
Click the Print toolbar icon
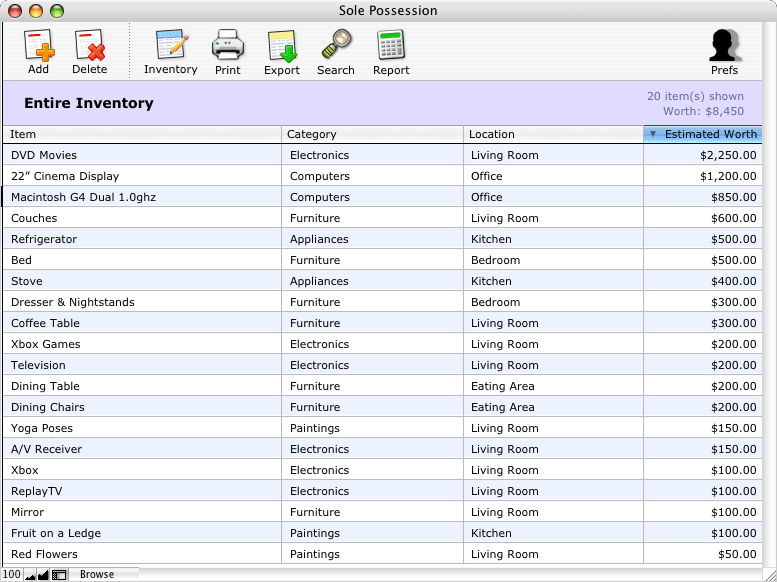coord(228,45)
